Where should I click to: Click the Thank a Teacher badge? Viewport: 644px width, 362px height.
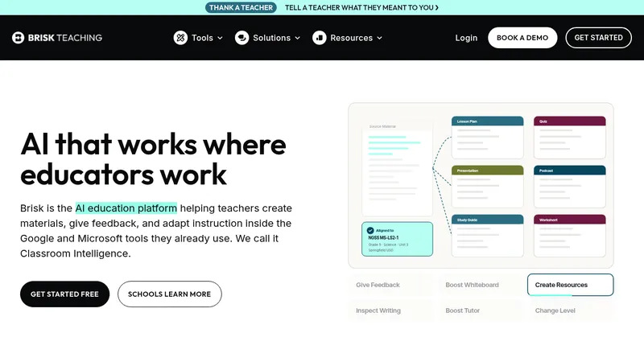(x=241, y=7)
